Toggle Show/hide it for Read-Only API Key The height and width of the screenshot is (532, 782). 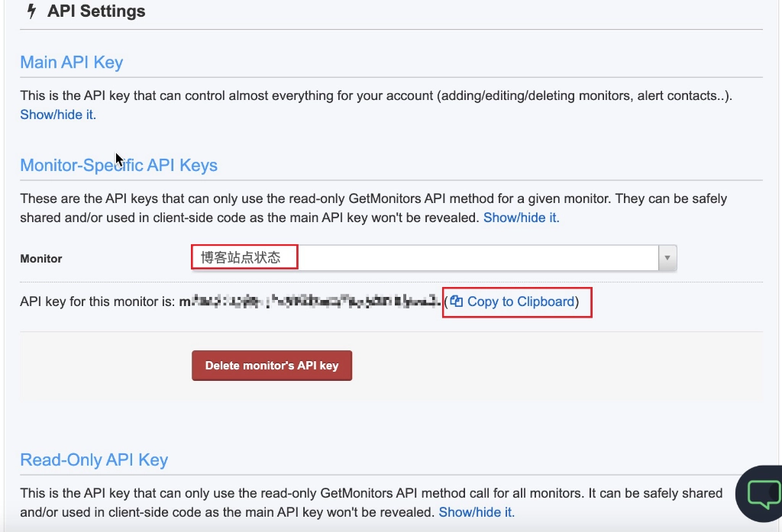click(477, 511)
